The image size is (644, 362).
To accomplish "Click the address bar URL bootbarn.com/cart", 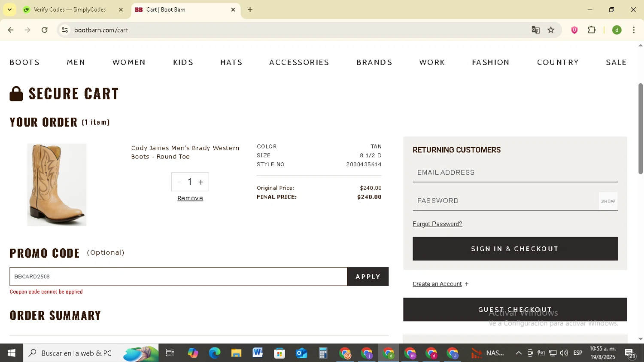I will pyautogui.click(x=101, y=30).
